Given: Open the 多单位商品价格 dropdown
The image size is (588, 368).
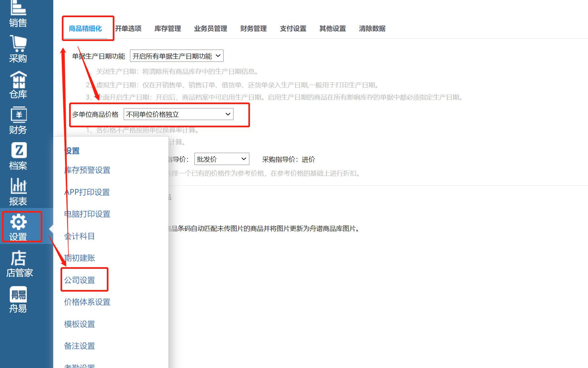Looking at the screenshot, I should pyautogui.click(x=179, y=114).
